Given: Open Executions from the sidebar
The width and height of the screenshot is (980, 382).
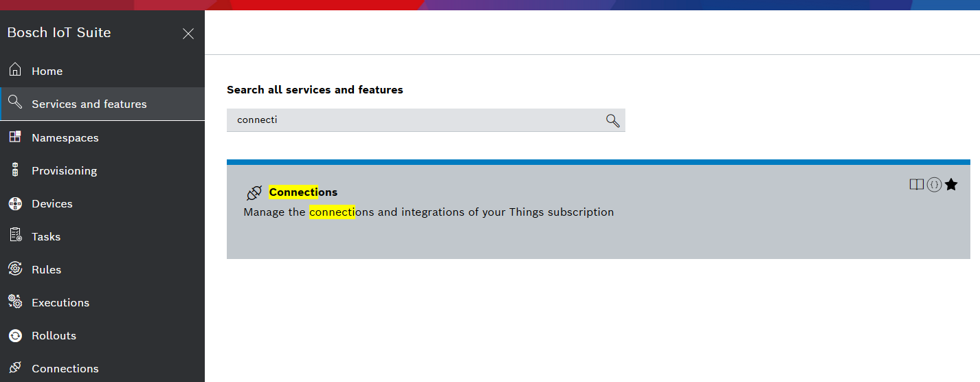Looking at the screenshot, I should (x=102, y=302).
